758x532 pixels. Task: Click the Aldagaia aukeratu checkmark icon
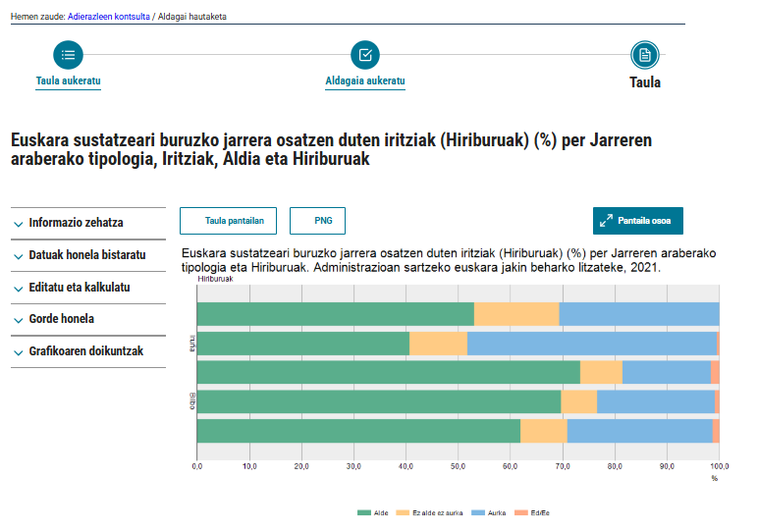[x=365, y=55]
